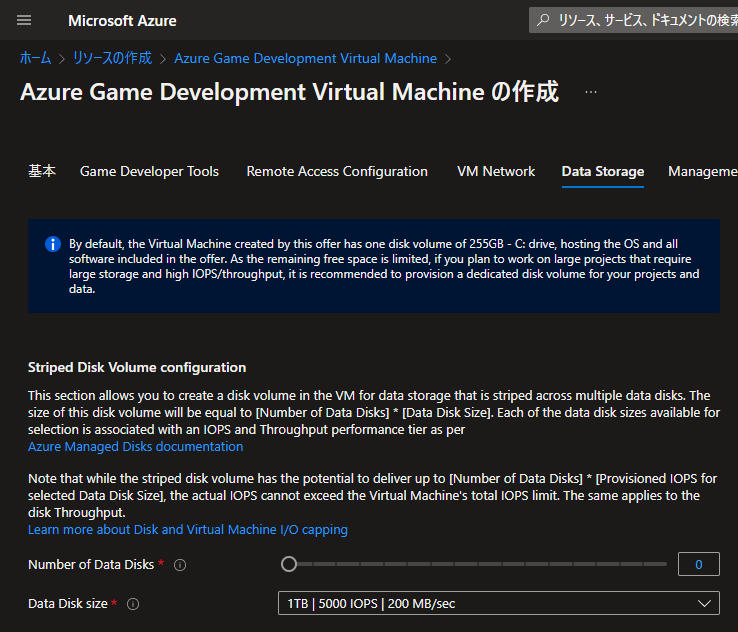Switch to Game Developer Tools tab
Image resolution: width=738 pixels, height=632 pixels.
(x=149, y=171)
